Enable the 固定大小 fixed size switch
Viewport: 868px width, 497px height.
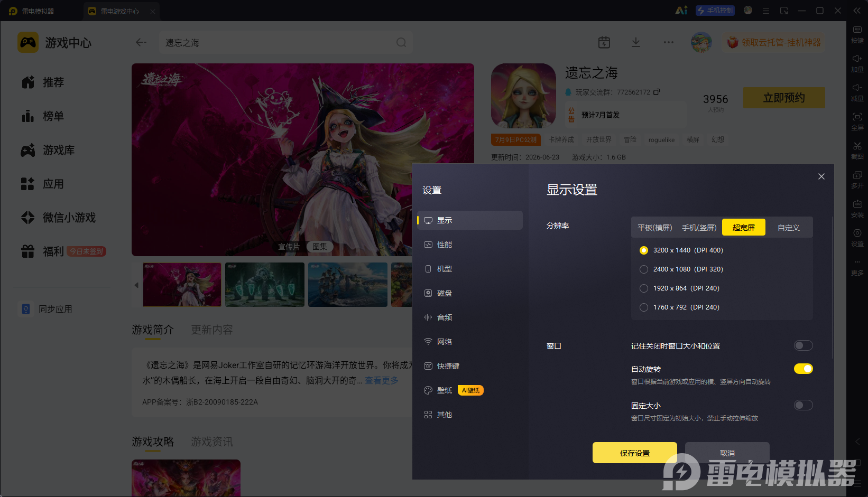(803, 405)
